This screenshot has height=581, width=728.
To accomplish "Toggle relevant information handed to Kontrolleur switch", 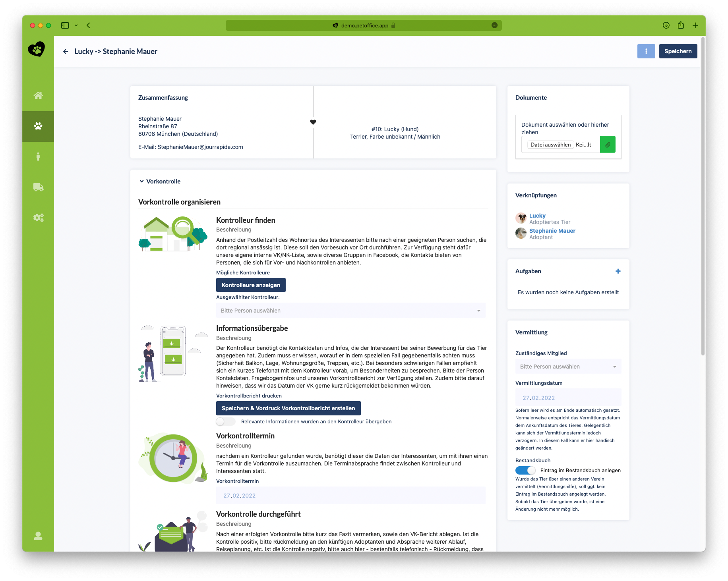I will [x=226, y=422].
